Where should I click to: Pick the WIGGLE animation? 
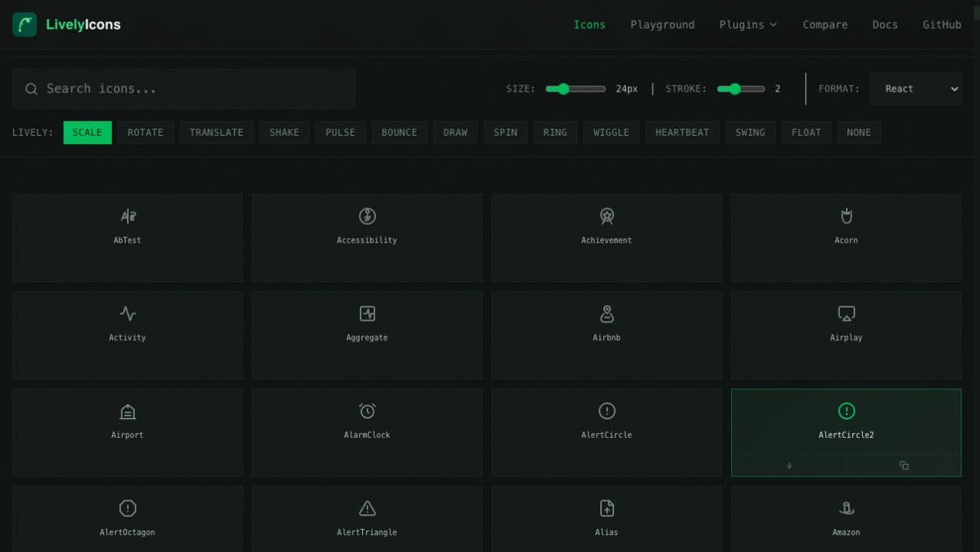[611, 133]
